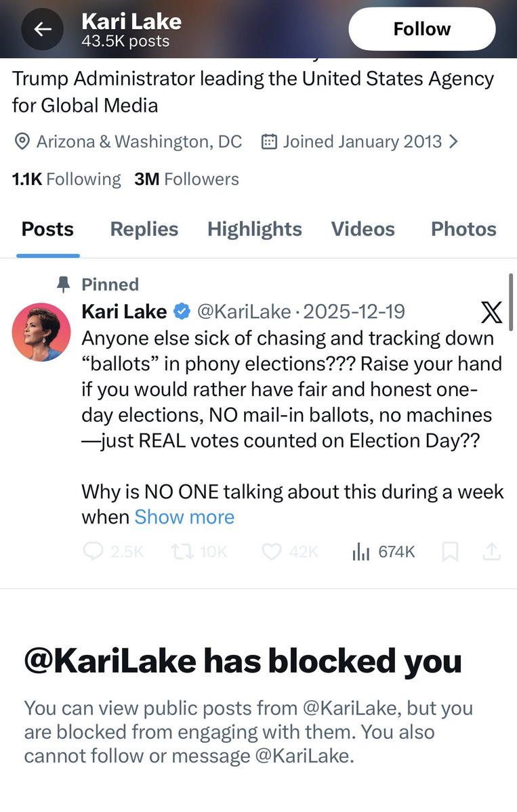Switch to the Replies tab
The height and width of the screenshot is (812, 517).
(144, 229)
